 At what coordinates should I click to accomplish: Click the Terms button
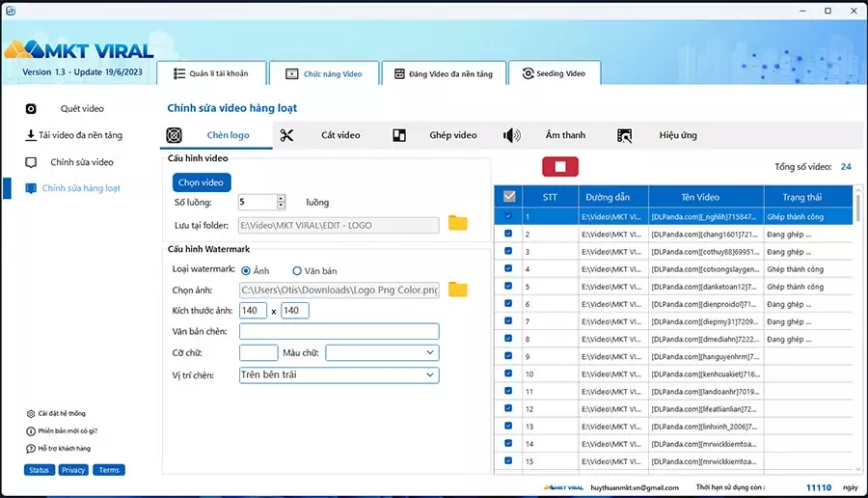[x=109, y=470]
